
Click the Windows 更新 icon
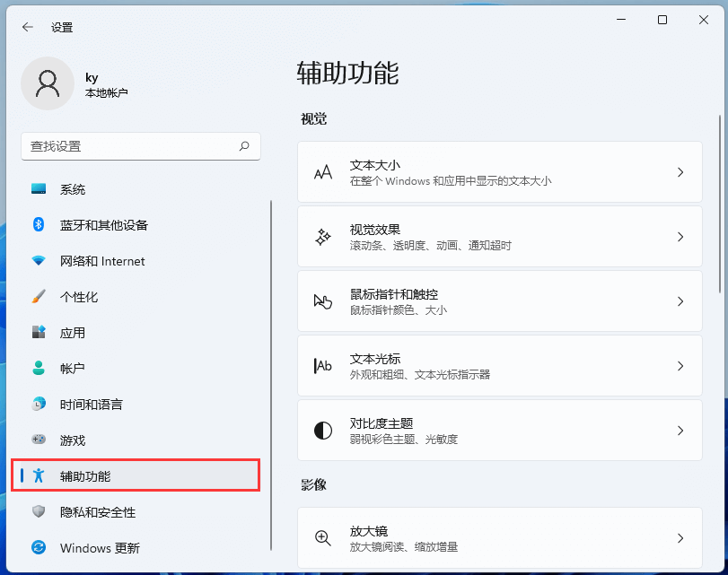[39, 548]
